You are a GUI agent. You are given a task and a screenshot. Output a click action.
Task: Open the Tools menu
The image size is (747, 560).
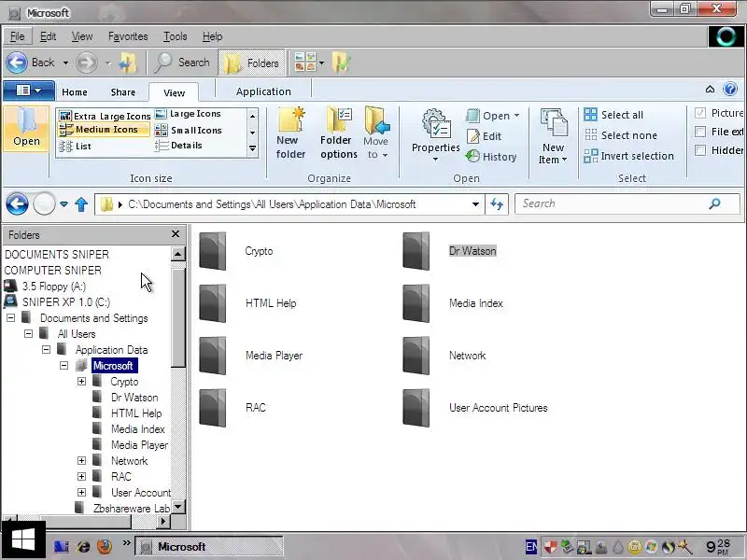click(x=175, y=36)
